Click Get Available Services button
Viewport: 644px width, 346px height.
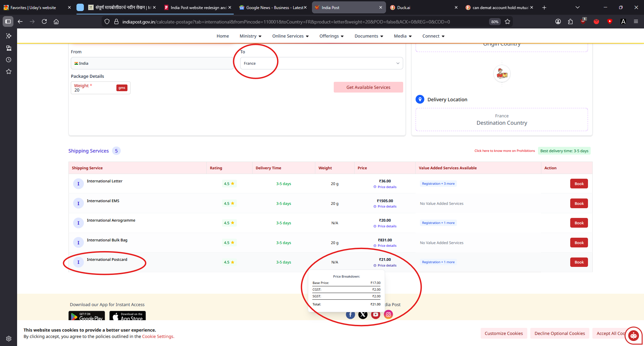coord(368,87)
